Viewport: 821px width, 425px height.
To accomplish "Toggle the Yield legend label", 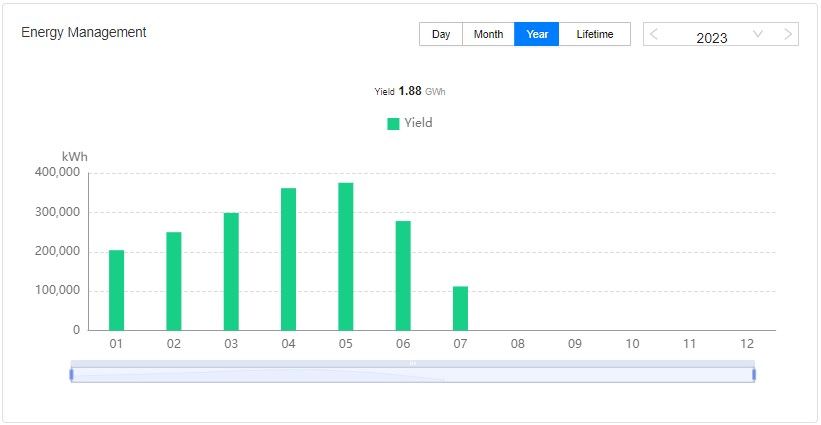I will point(418,123).
